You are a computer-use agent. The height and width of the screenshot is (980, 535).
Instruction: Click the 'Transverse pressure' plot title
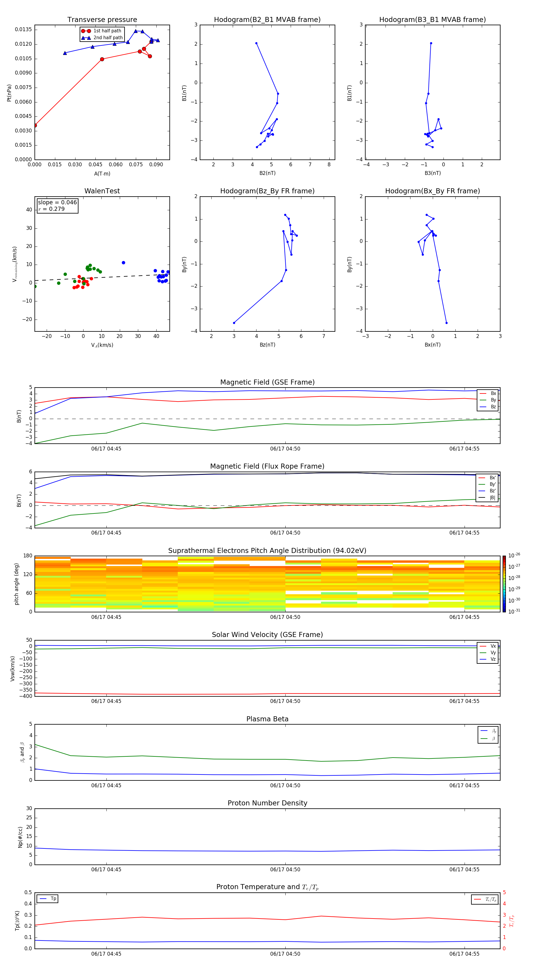(102, 20)
